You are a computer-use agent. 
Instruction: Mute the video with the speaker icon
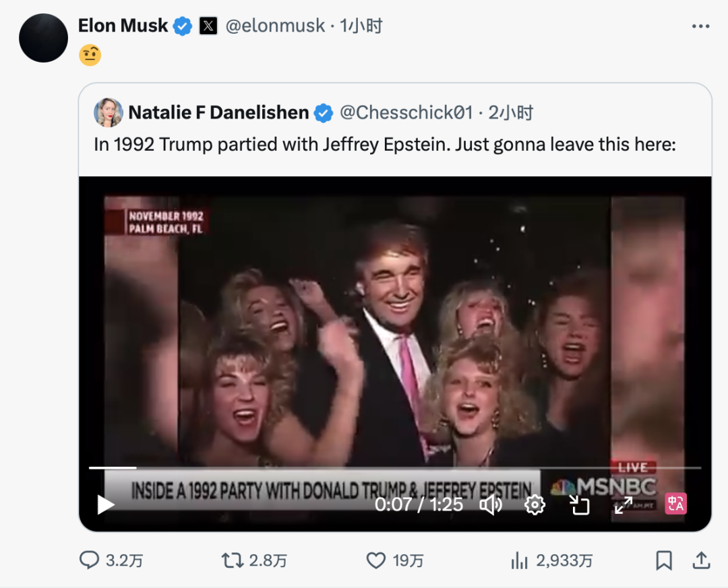pos(491,504)
